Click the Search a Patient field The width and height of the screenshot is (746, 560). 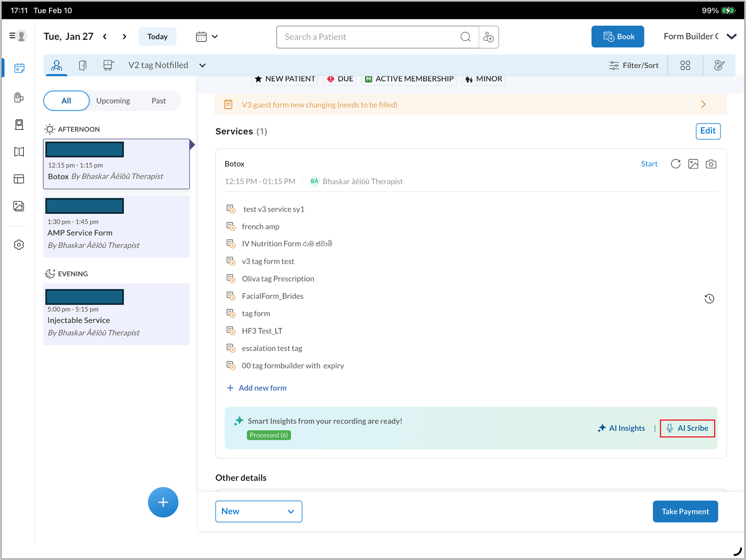tap(371, 37)
